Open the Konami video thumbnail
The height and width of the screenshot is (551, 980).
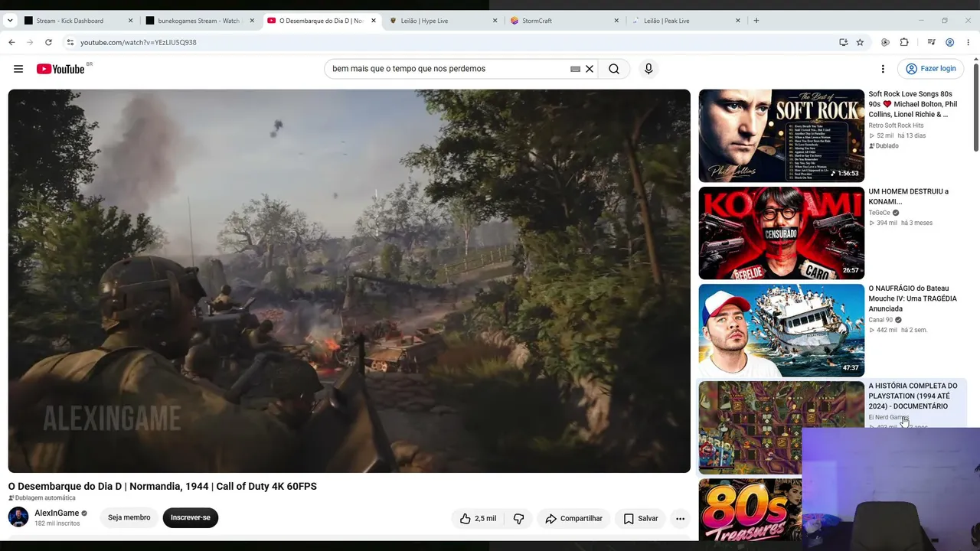pos(782,233)
